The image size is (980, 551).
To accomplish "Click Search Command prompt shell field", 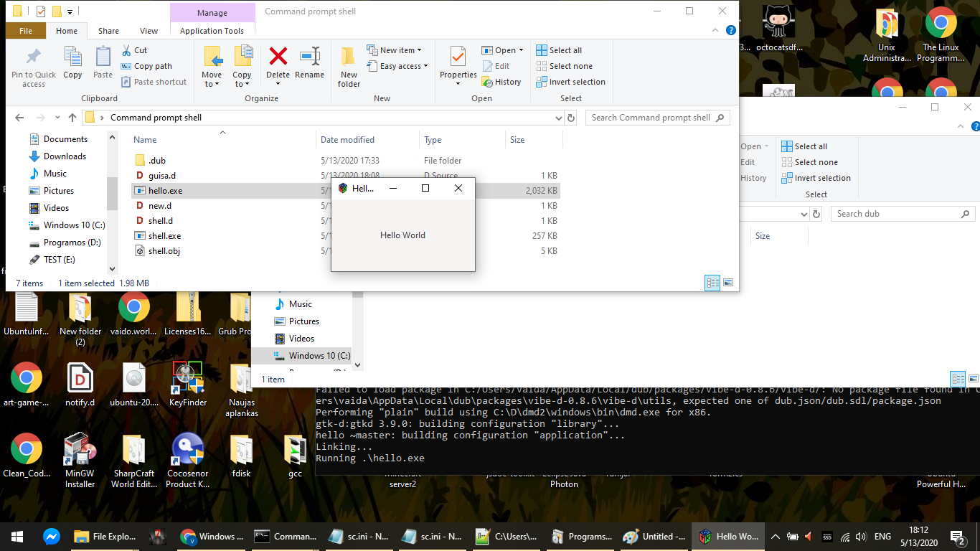I will click(657, 118).
